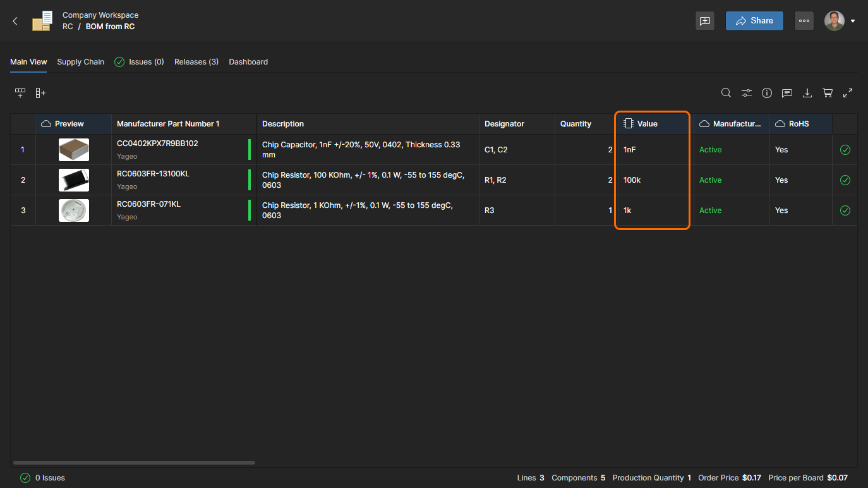Open the shopping cart icon
This screenshot has height=488, width=868.
[x=828, y=93]
